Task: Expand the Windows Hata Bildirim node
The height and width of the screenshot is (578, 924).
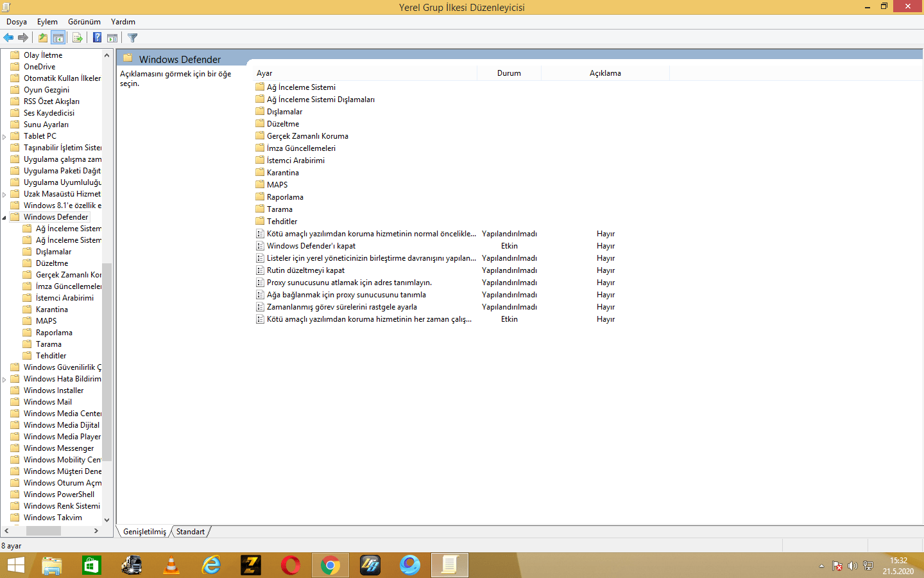Action: point(4,380)
